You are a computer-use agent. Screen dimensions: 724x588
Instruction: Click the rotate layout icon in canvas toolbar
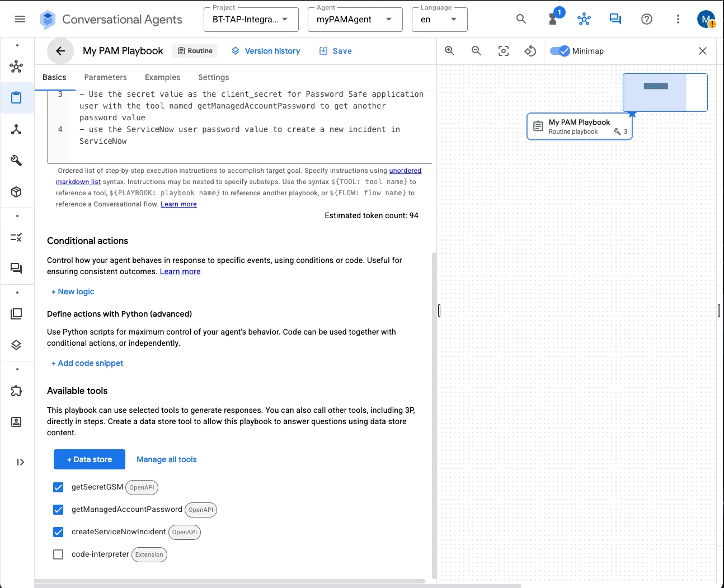(x=530, y=51)
